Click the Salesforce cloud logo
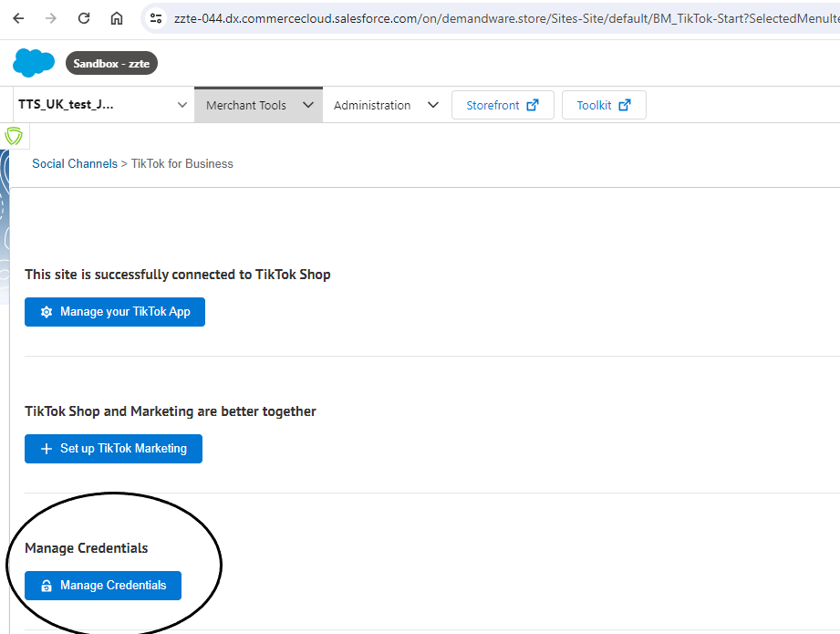This screenshot has height=634, width=840. 34,63
